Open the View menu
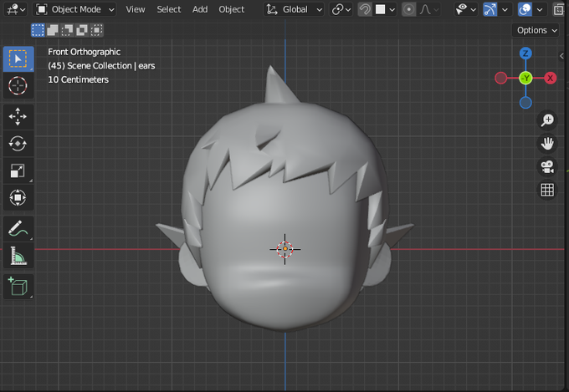The height and width of the screenshot is (392, 569). (x=136, y=9)
